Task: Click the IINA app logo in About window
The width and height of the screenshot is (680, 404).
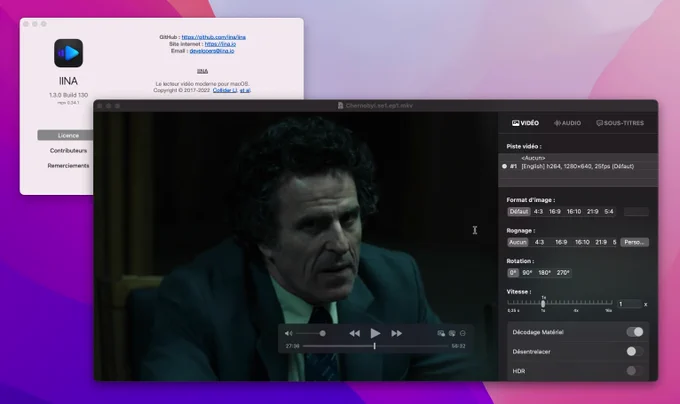Action: tap(69, 53)
